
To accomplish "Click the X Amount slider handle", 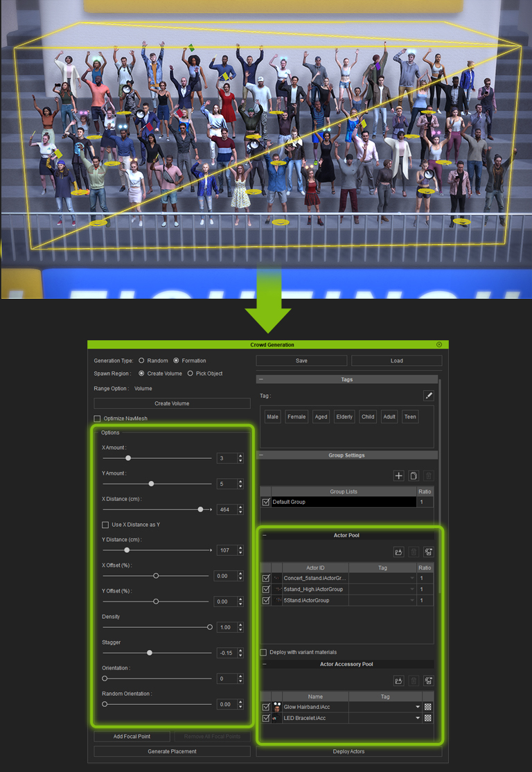I will tap(128, 458).
